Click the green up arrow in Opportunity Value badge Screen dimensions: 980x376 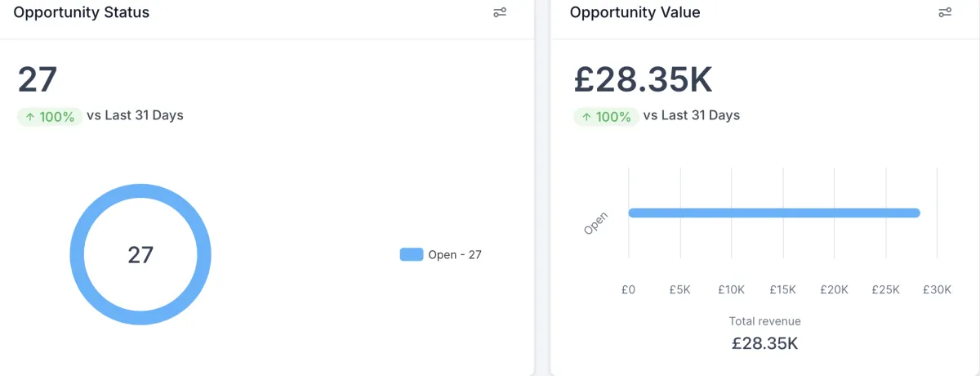pyautogui.click(x=586, y=117)
